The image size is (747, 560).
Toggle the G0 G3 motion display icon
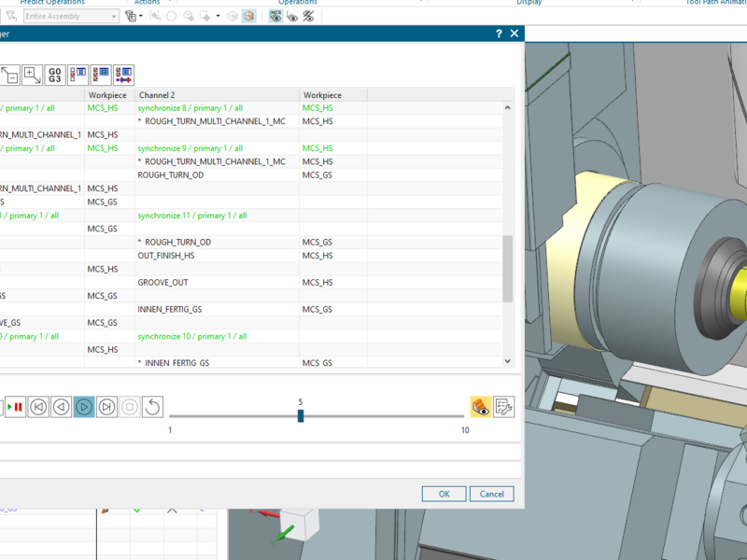pos(55,75)
